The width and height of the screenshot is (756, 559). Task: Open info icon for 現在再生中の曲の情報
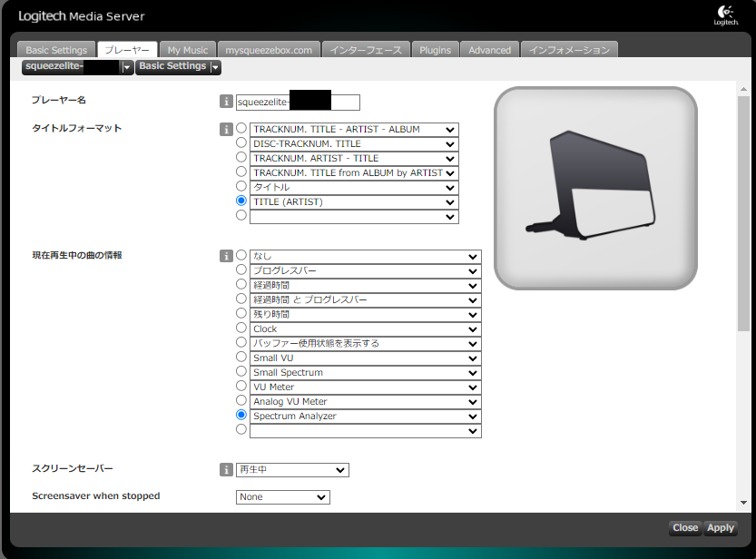click(226, 256)
